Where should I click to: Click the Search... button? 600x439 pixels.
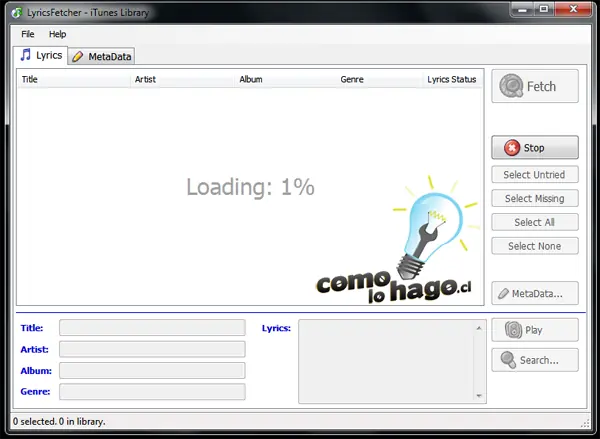pos(535,360)
